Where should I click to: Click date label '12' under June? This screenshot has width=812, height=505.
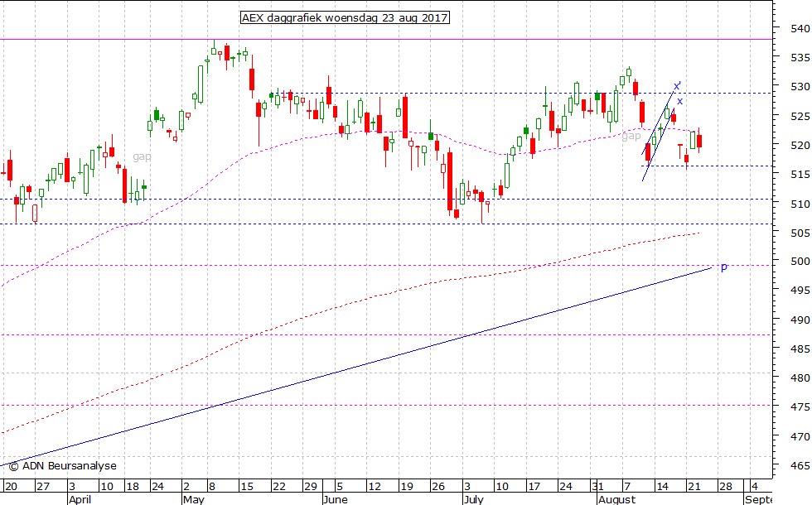pos(375,487)
